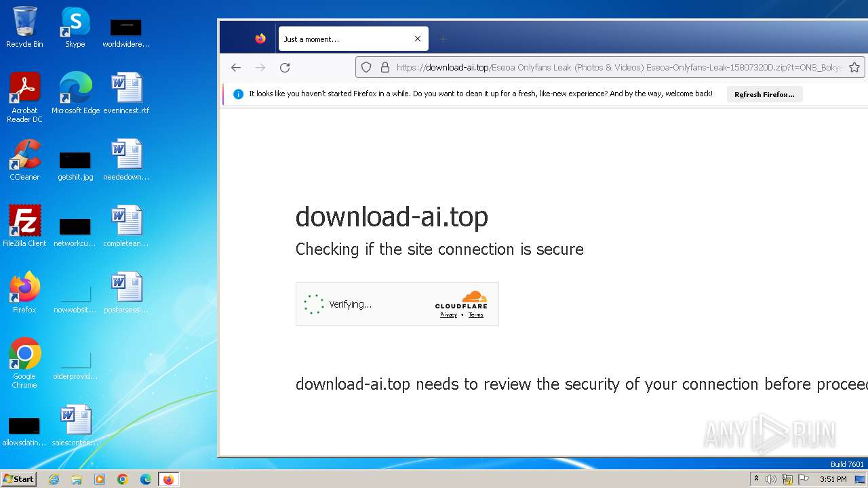The height and width of the screenshot is (488, 868).
Task: Open Chrome from the taskbar
Action: pos(123,479)
